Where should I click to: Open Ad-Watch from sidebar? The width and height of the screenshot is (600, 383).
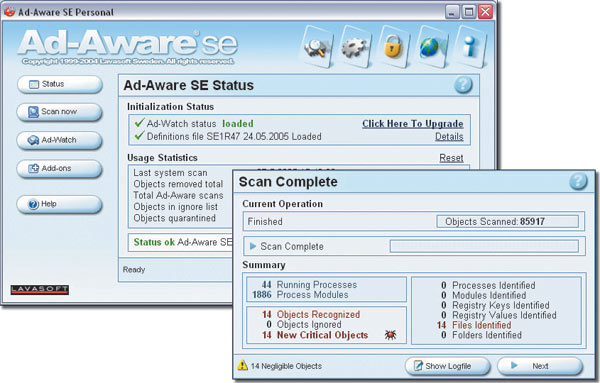tap(60, 140)
